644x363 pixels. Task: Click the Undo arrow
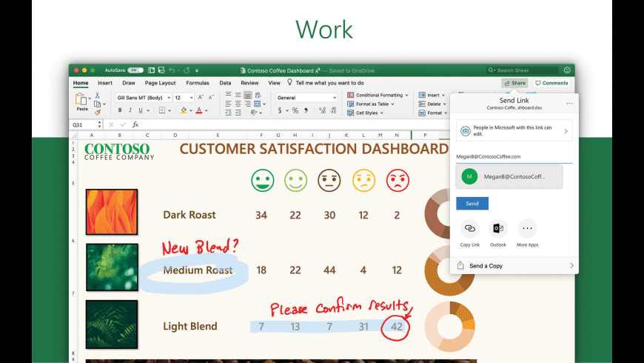[x=172, y=70]
